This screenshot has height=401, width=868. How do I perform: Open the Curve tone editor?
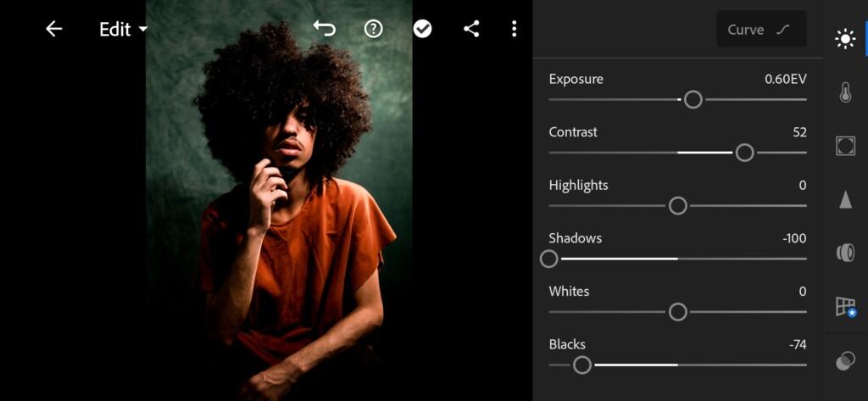tap(761, 30)
